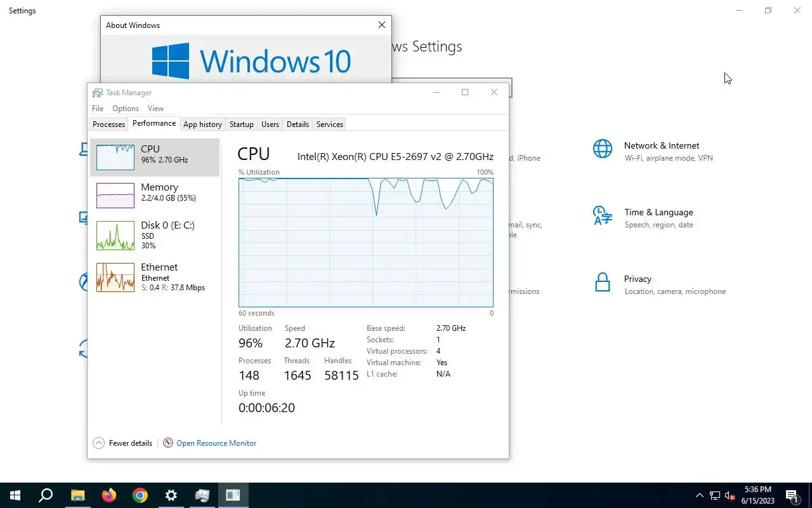The width and height of the screenshot is (812, 508).
Task: Close the About Windows dialog
Action: [x=381, y=25]
